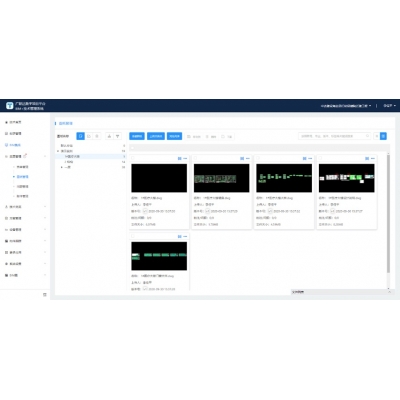Toggle the select-all checkbox in the gray header bar

tap(132, 148)
